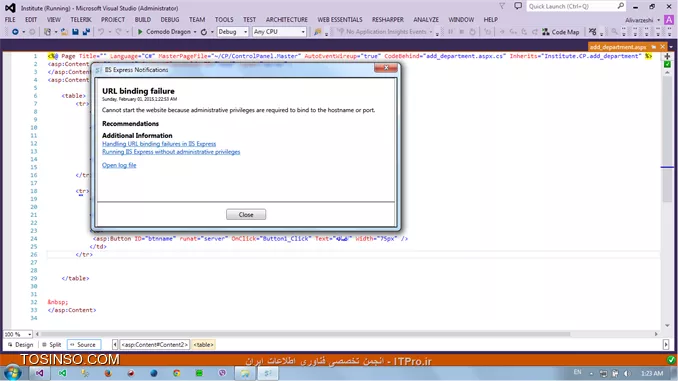This screenshot has height=381, width=678.
Task: Click the Restart debugging icon
Action: 472,32
